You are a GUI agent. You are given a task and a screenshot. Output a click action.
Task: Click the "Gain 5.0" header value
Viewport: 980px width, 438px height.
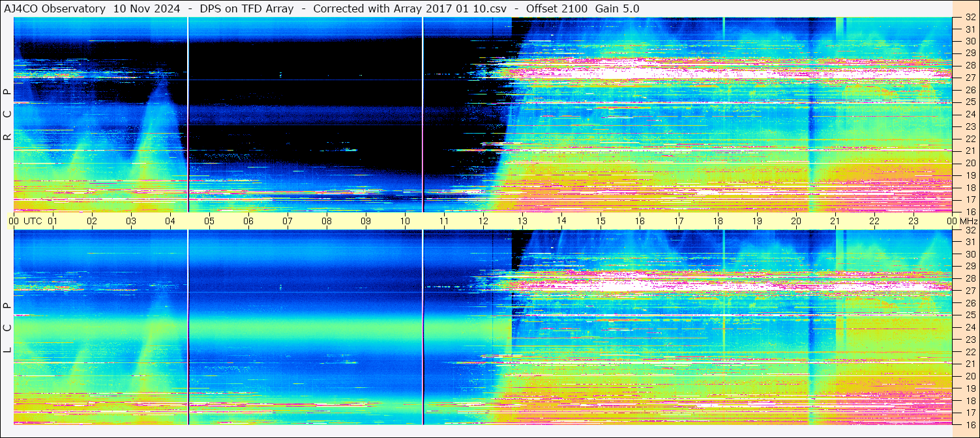click(x=617, y=9)
